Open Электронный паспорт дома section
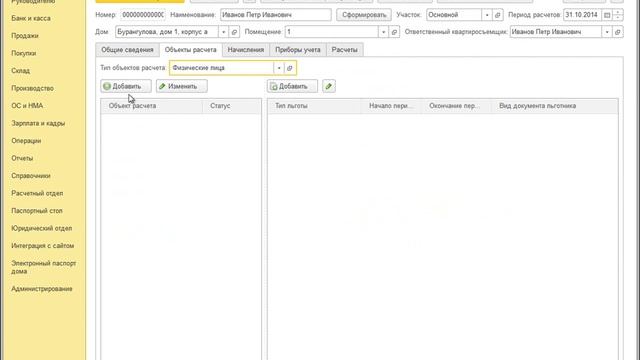 44,267
